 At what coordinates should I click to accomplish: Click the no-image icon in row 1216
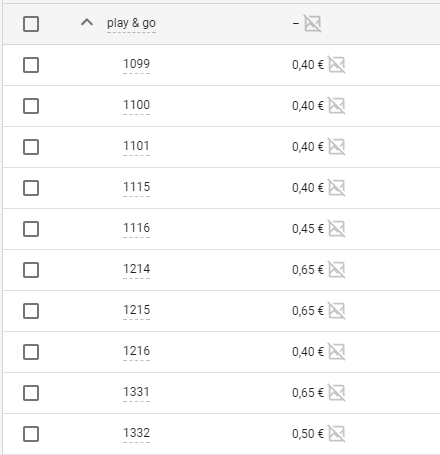[337, 351]
